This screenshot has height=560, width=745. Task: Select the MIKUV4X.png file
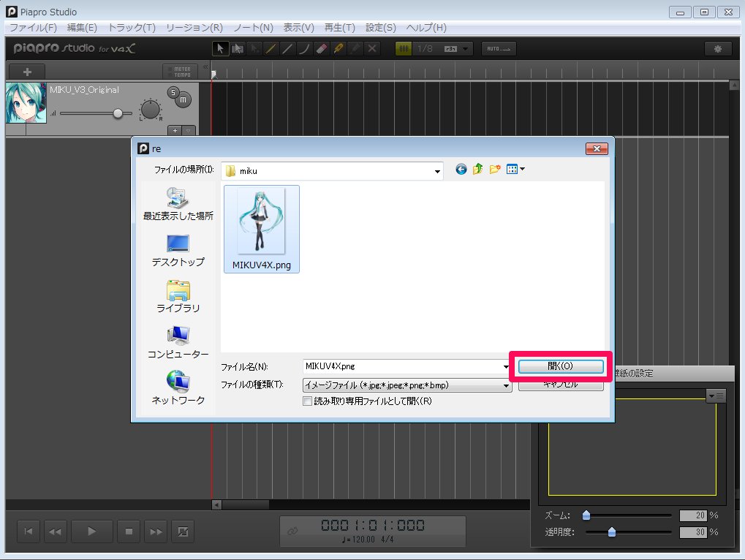[x=261, y=229]
